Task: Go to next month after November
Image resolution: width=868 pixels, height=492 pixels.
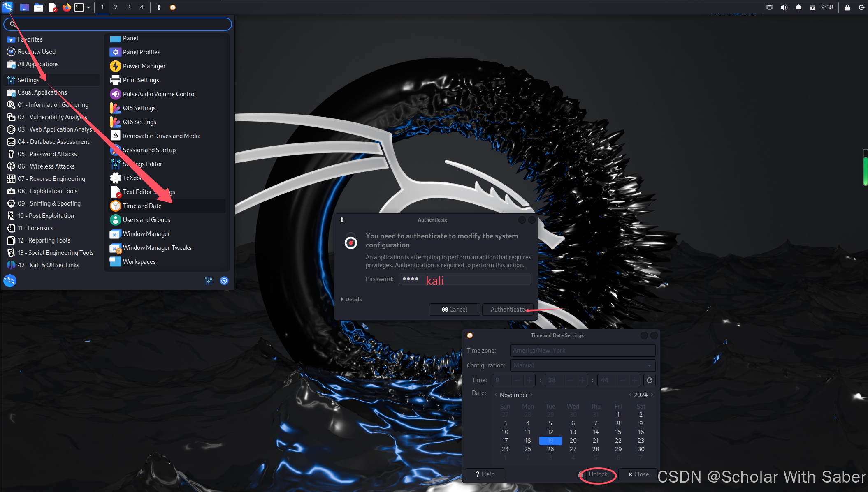Action: (531, 395)
